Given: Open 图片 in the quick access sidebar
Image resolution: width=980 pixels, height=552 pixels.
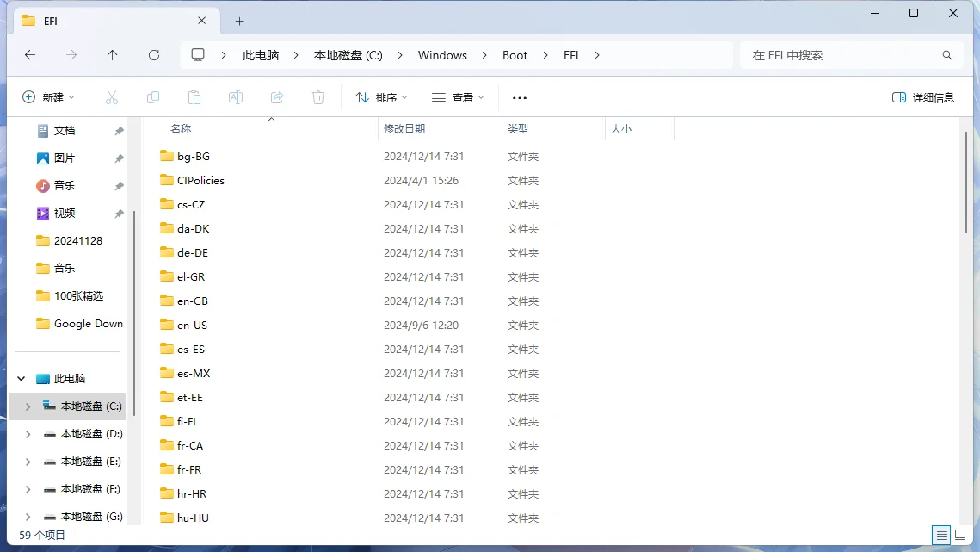Looking at the screenshot, I should (65, 158).
